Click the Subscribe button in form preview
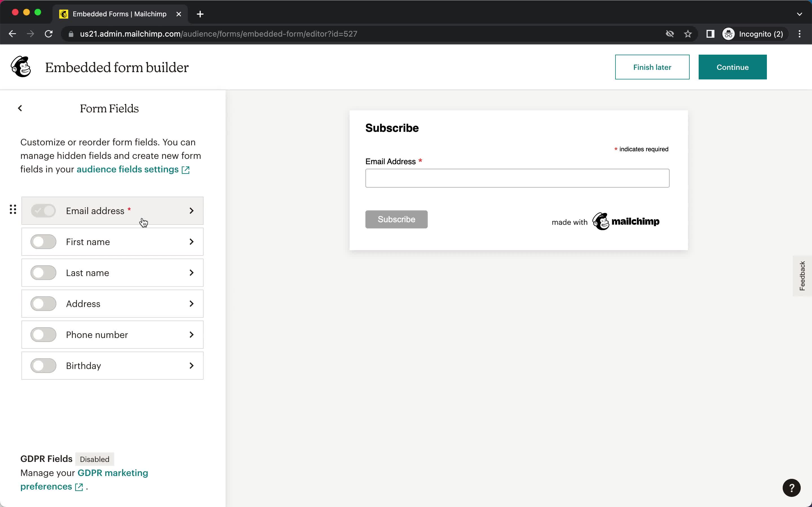 pyautogui.click(x=396, y=219)
